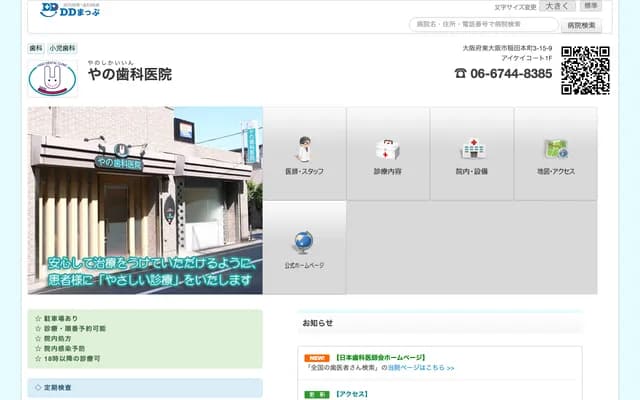Image resolution: width=640 pixels, height=400 pixels.
Task: Click the QR code image
Action: (x=585, y=71)
